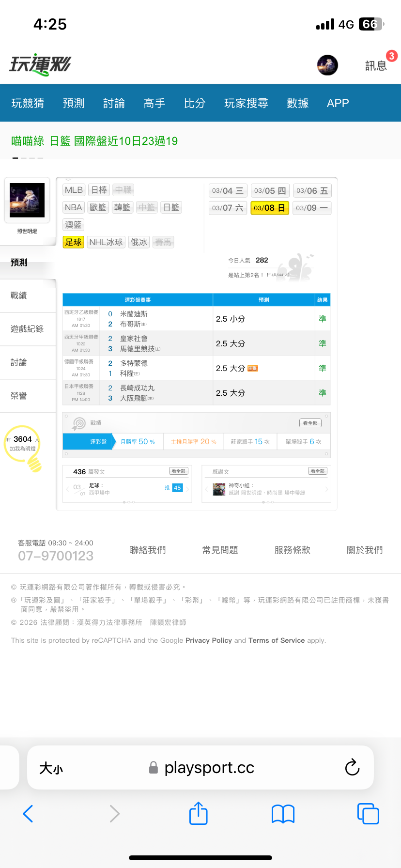
Task: Select the 日籃 league filter
Action: (171, 207)
